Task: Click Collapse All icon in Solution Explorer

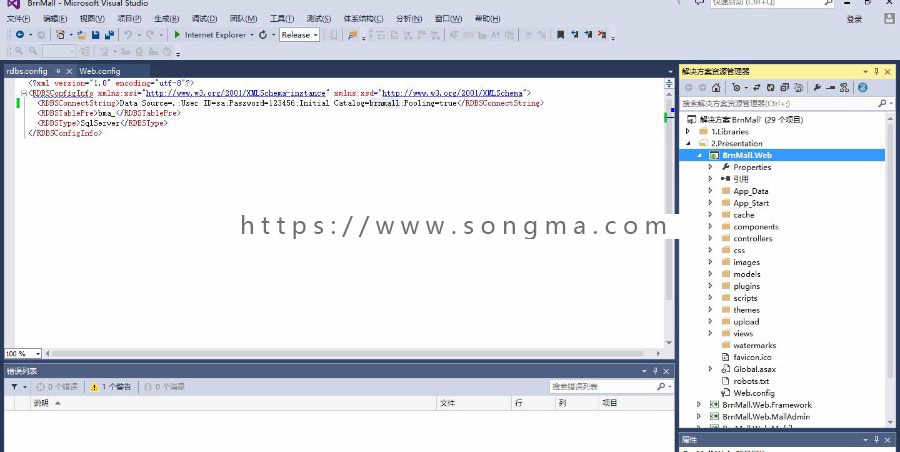Action: (x=785, y=88)
